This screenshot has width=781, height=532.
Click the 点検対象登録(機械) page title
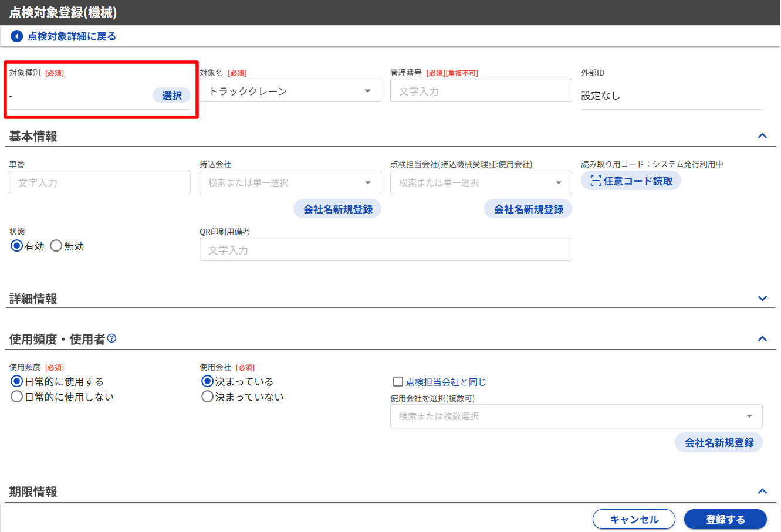coord(63,12)
